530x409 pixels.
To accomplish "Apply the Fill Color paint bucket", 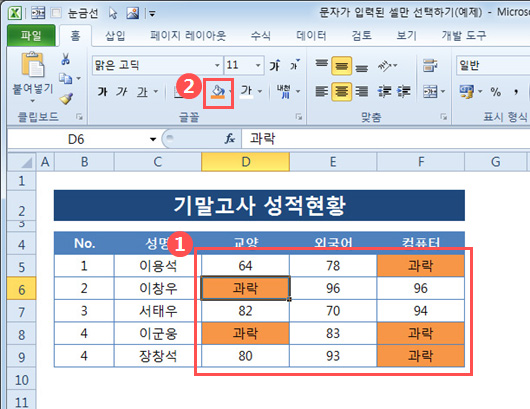I will pyautogui.click(x=218, y=91).
